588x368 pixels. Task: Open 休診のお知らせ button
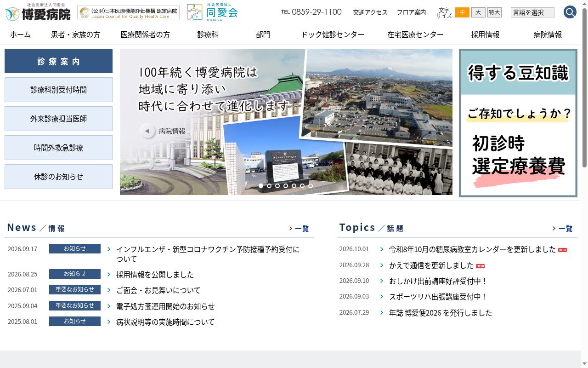58,177
